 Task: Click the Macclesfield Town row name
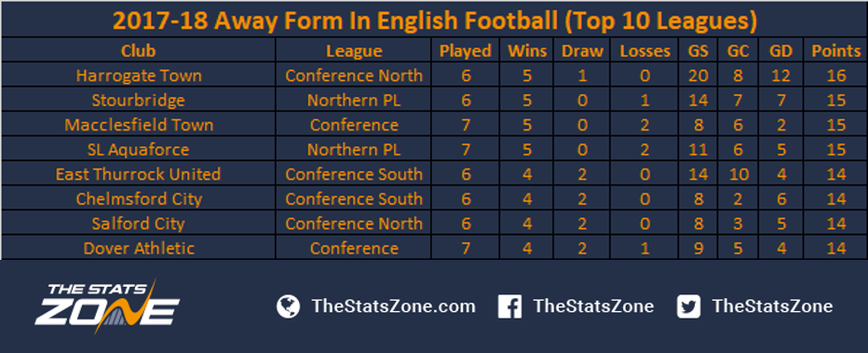point(139,125)
